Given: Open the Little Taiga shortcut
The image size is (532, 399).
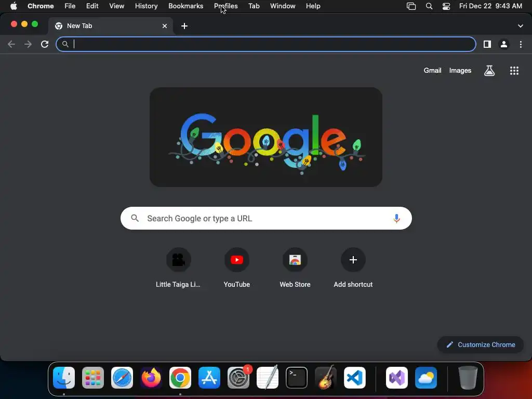Looking at the screenshot, I should (179, 268).
